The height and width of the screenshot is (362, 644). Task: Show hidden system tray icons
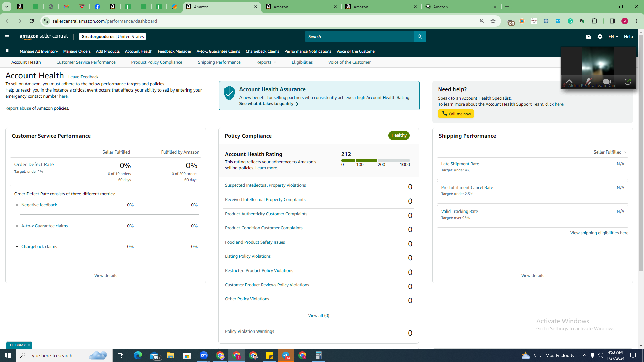(x=584, y=355)
